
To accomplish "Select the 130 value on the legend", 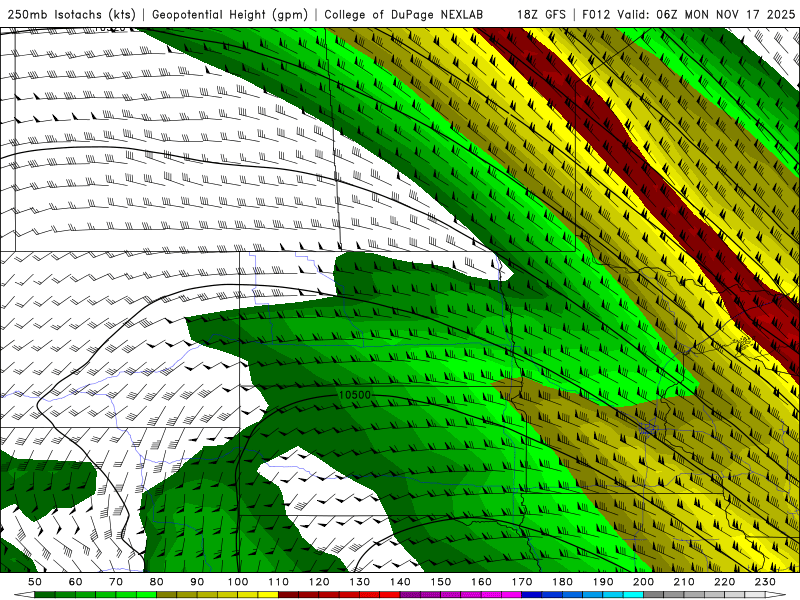I will [360, 582].
